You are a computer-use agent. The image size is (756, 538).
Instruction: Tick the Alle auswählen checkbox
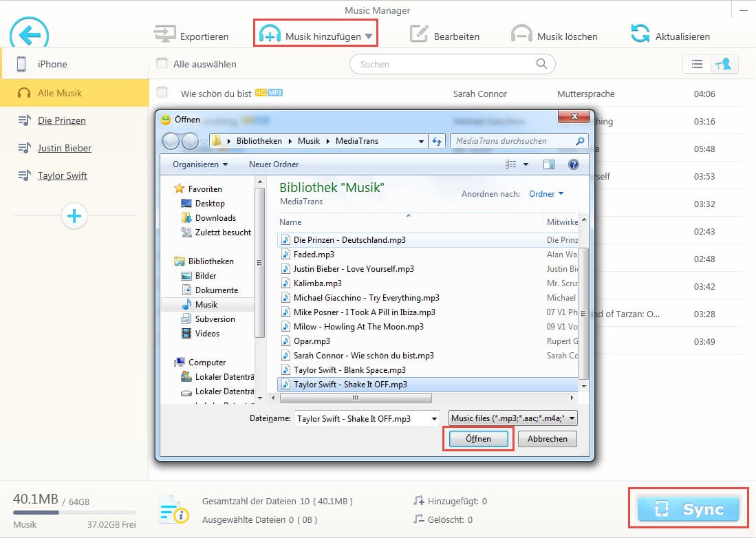point(162,63)
